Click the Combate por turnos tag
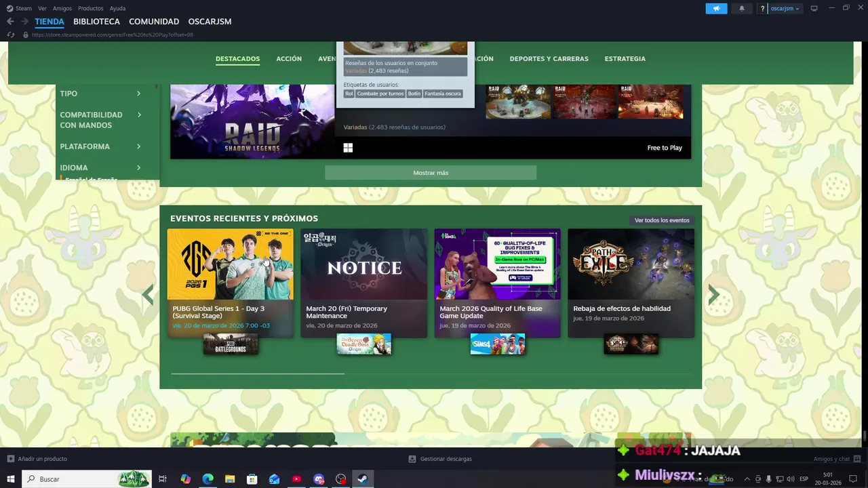868x488 pixels. tap(380, 94)
